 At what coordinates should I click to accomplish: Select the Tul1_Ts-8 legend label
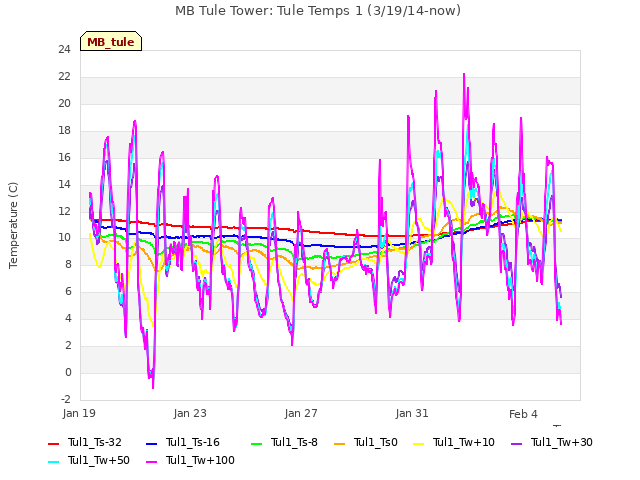(294, 442)
